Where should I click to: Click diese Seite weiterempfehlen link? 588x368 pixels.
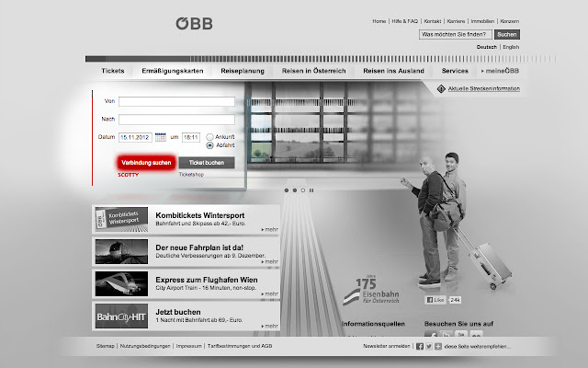pyautogui.click(x=478, y=346)
